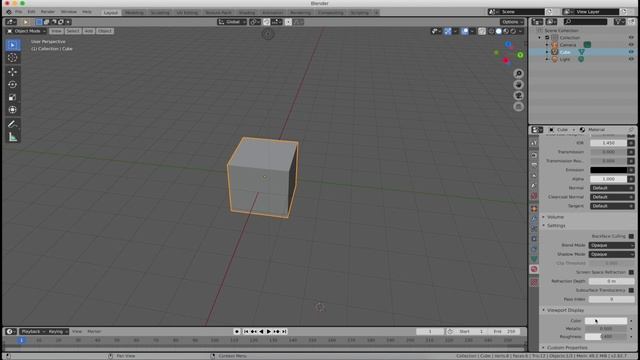Viewport: 640px width, 360px height.
Task: Open the Object Mode dropdown
Action: pyautogui.click(x=26, y=31)
